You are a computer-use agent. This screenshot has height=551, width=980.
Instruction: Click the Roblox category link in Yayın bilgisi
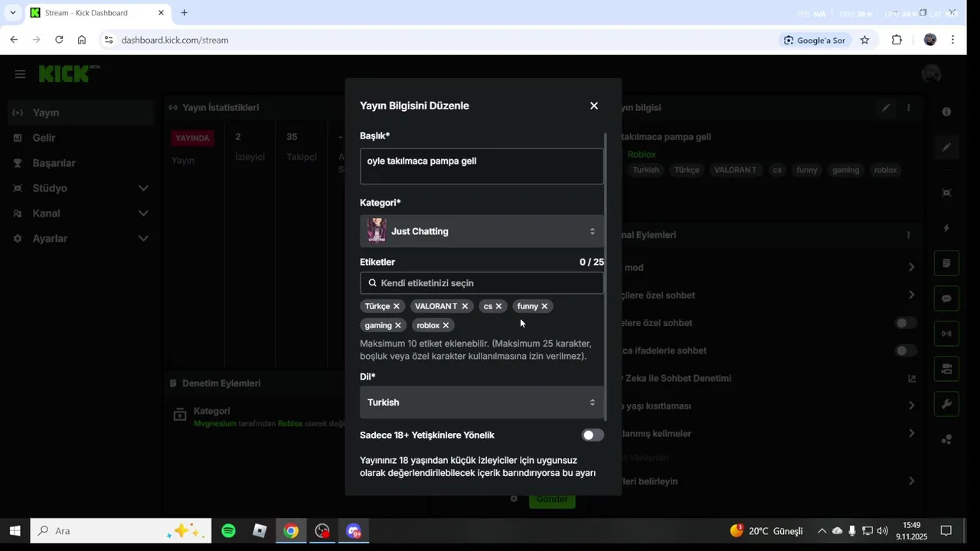[x=642, y=155]
